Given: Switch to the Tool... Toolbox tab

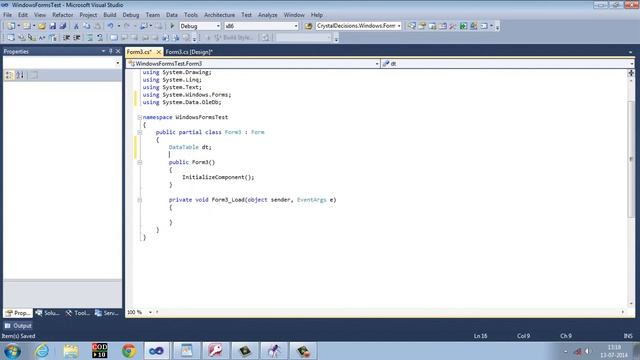Looking at the screenshot, I should click(78, 313).
